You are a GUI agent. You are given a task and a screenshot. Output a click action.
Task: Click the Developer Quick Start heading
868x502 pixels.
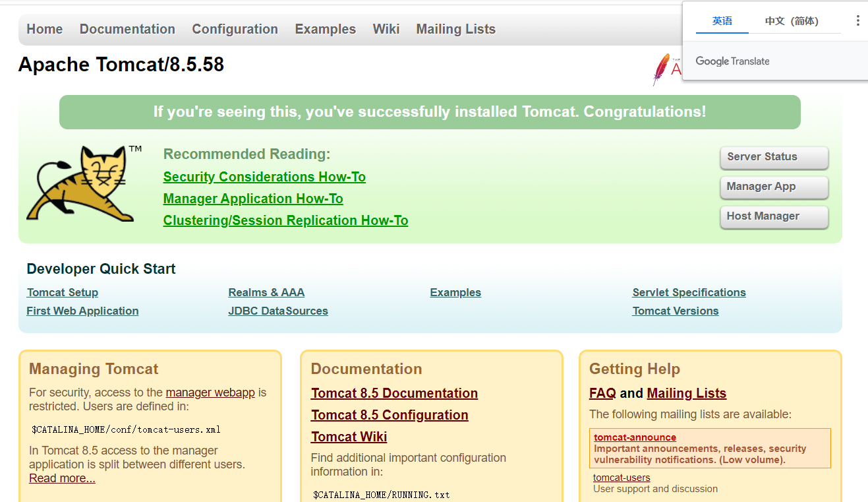(101, 268)
